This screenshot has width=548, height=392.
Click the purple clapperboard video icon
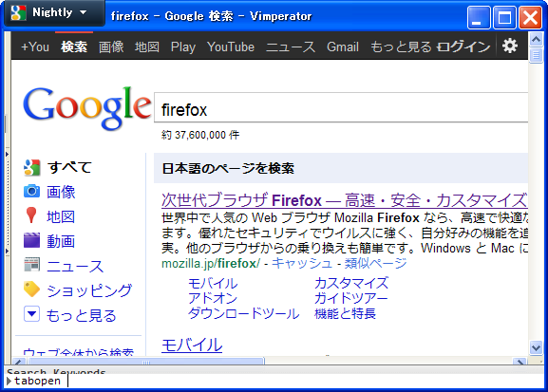(x=31, y=240)
